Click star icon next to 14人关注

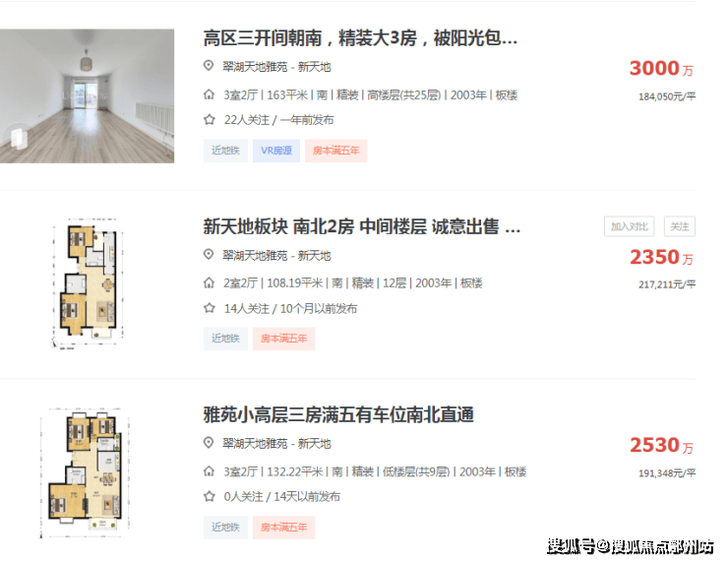point(209,308)
